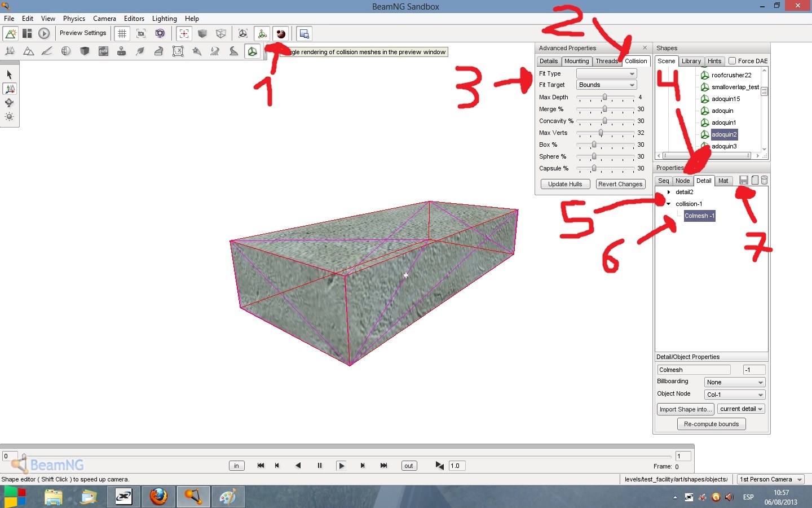Open the Physics menu

point(74,19)
